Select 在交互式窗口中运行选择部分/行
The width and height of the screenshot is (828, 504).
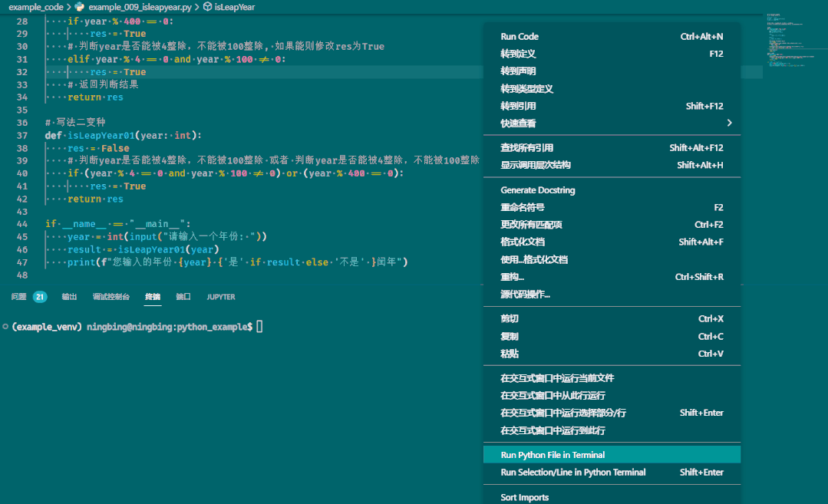[x=612, y=413]
